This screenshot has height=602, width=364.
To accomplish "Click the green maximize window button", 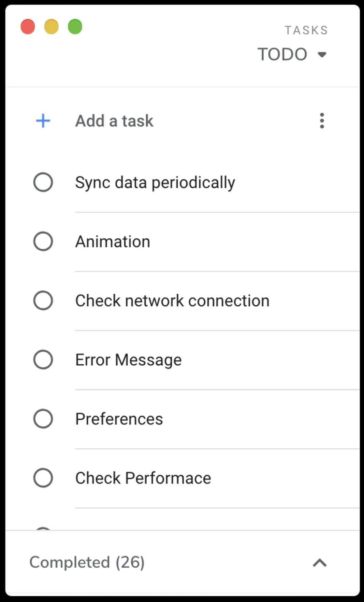I will (75, 27).
